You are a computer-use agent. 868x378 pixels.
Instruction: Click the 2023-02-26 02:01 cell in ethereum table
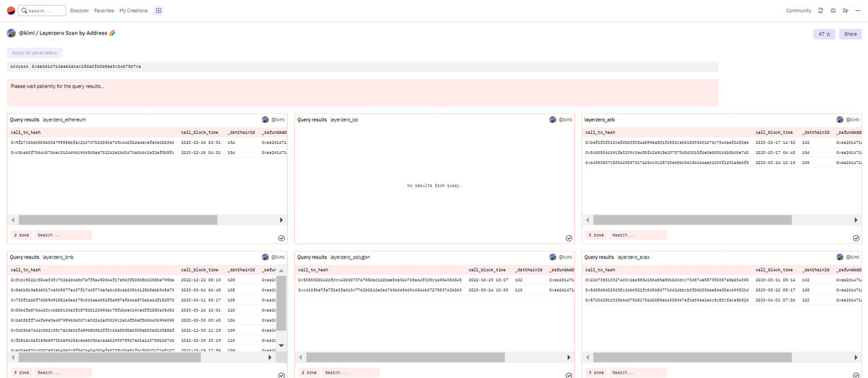(x=200, y=143)
